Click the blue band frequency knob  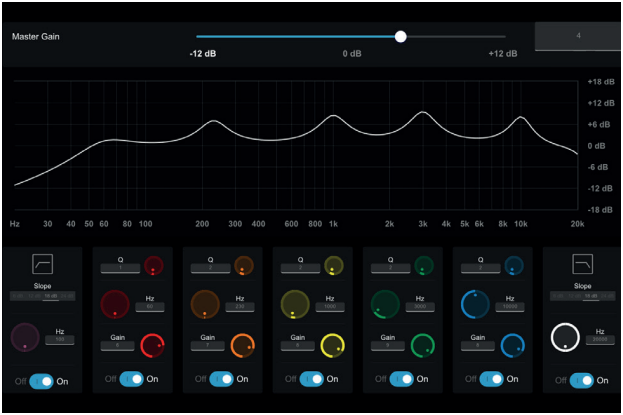click(x=475, y=304)
